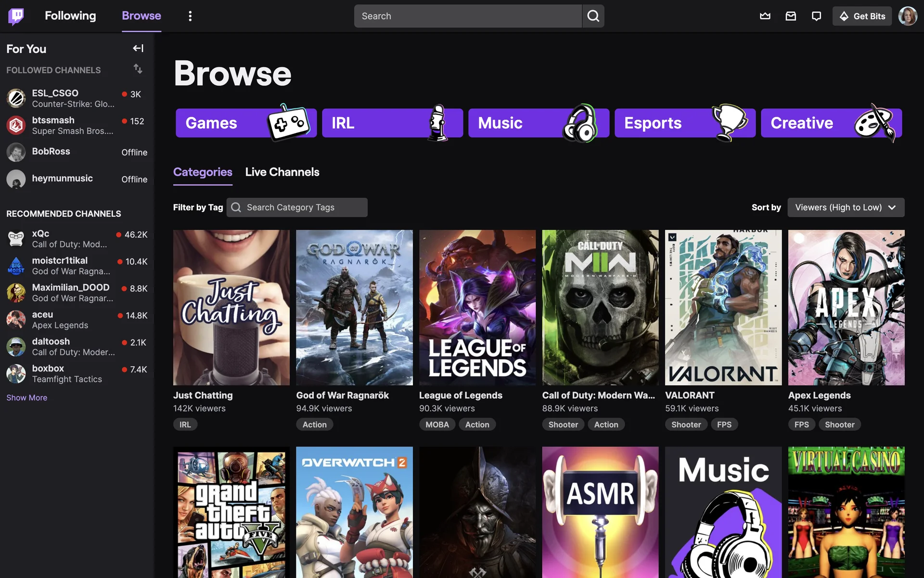Click the Twitch logo home icon

pos(16,16)
